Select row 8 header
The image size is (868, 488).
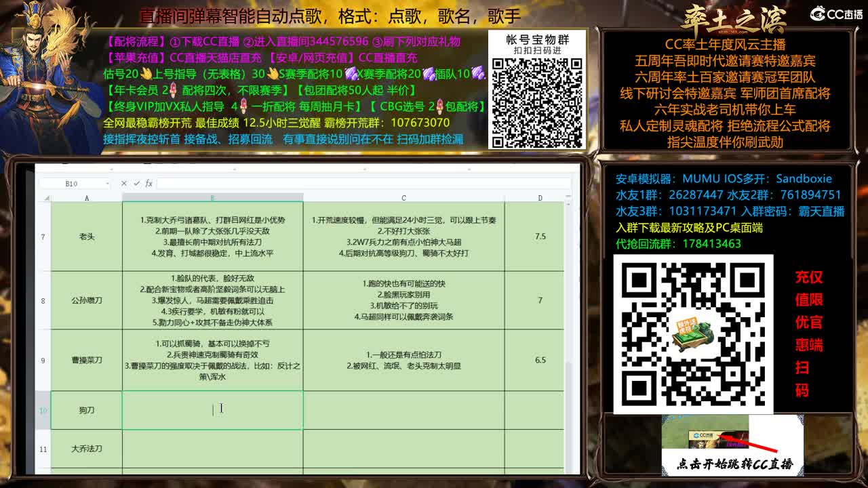tap(44, 300)
